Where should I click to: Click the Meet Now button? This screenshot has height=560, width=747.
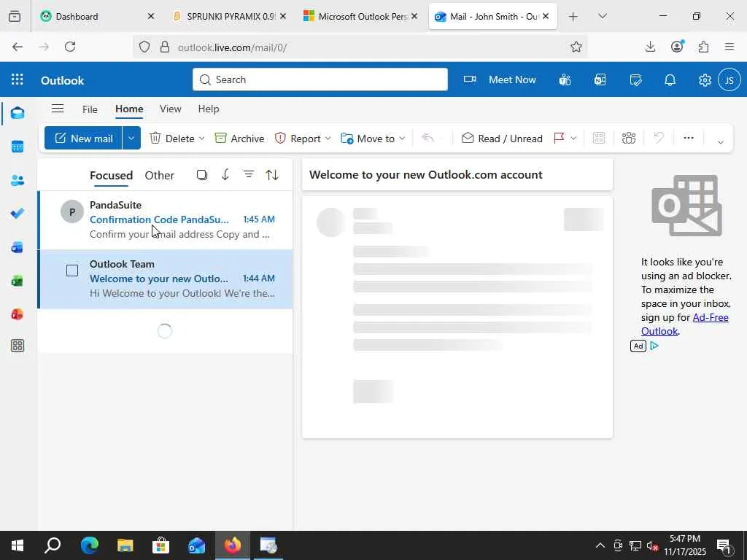tap(500, 79)
